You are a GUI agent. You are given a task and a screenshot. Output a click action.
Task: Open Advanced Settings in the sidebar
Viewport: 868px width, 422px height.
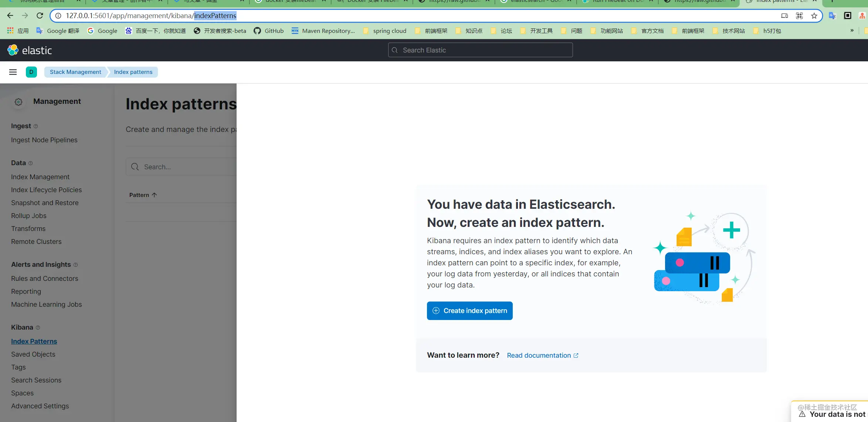coord(40,406)
